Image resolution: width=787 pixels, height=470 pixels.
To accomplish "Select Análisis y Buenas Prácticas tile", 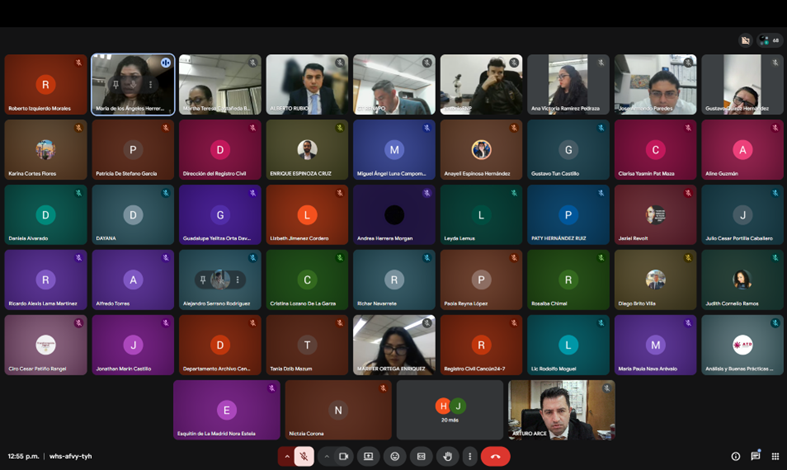I will 743,345.
